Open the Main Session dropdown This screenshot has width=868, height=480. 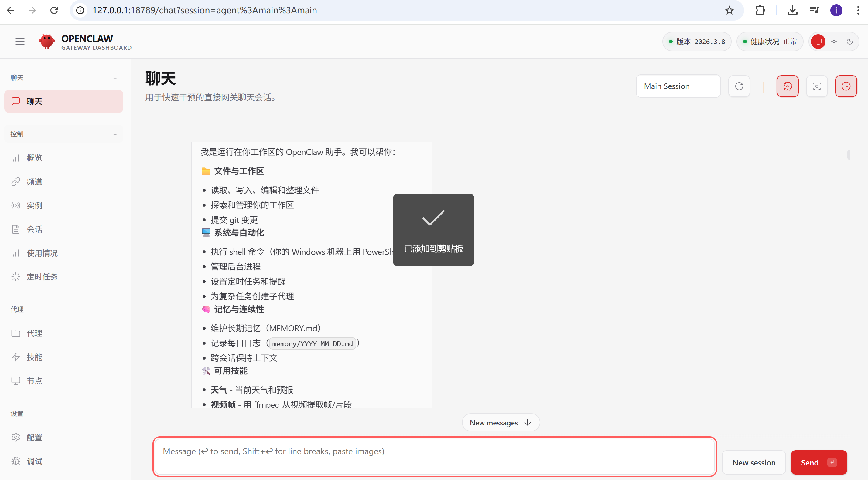(678, 86)
